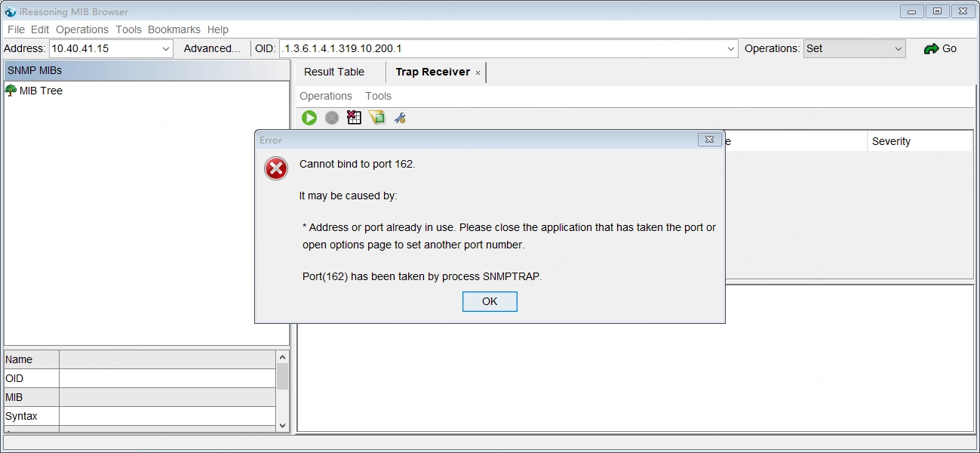The width and height of the screenshot is (980, 453).
Task: Click the clear table icon with red X
Action: click(x=354, y=118)
